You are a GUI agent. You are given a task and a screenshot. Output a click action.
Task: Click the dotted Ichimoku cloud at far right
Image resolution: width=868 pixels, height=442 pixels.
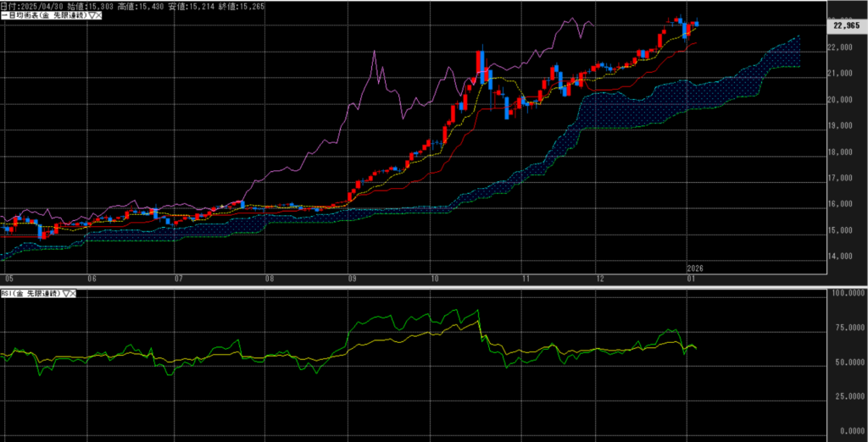tap(784, 55)
